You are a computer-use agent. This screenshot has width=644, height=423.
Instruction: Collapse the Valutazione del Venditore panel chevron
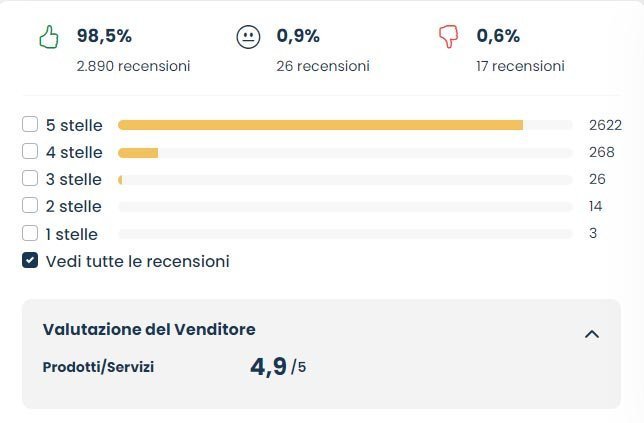click(591, 334)
